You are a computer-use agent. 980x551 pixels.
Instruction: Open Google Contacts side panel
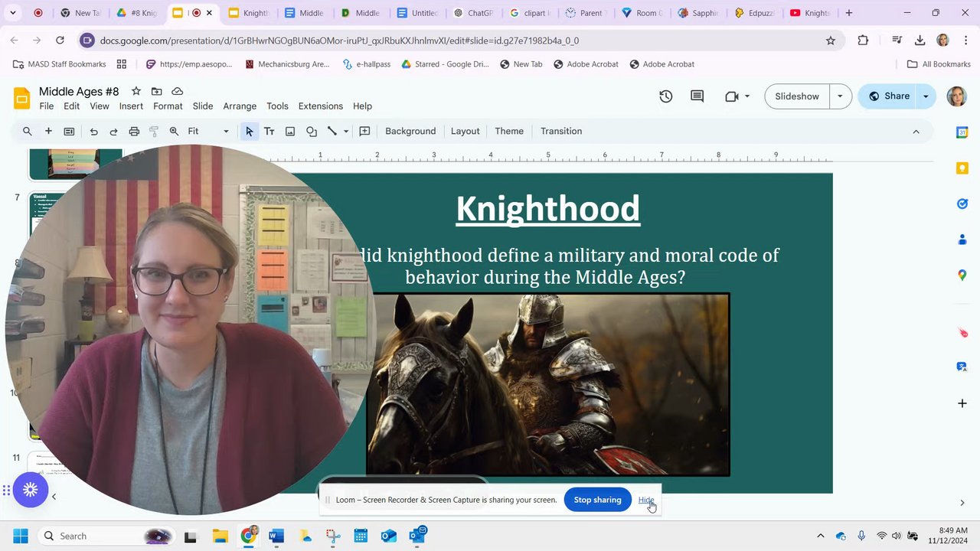click(962, 240)
